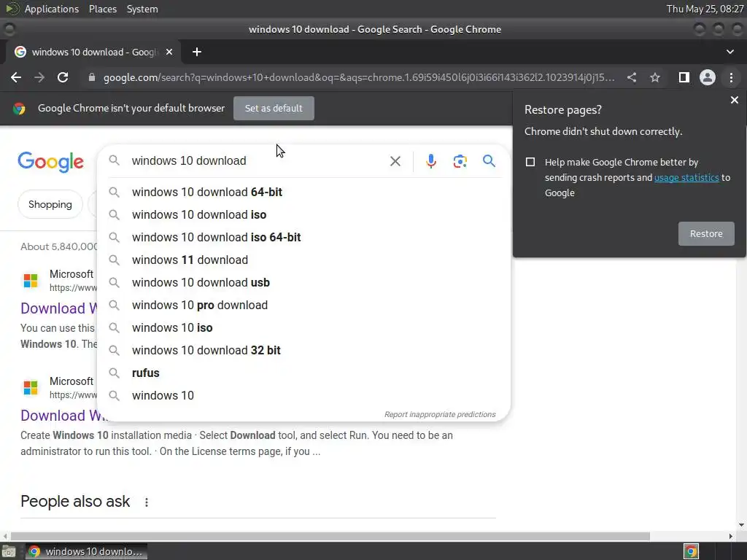Screen dimensions: 747x560
Task: Click the horizontal scrollbar
Action: tap(330, 536)
